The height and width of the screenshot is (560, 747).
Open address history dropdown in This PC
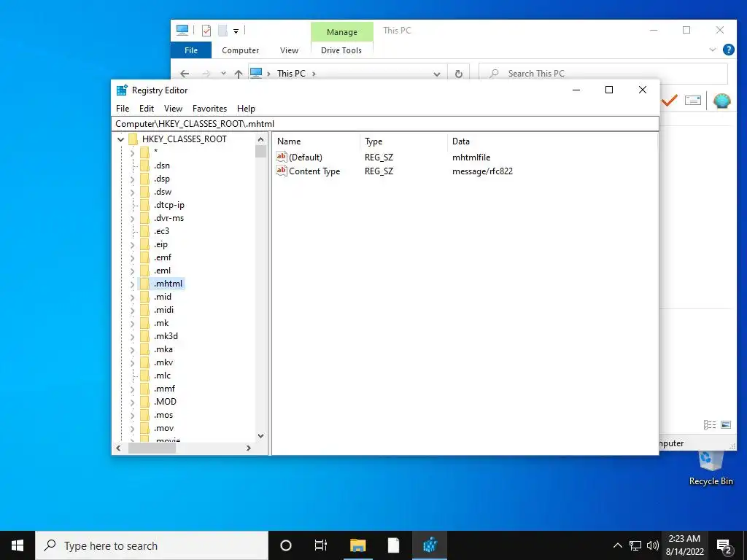click(437, 74)
